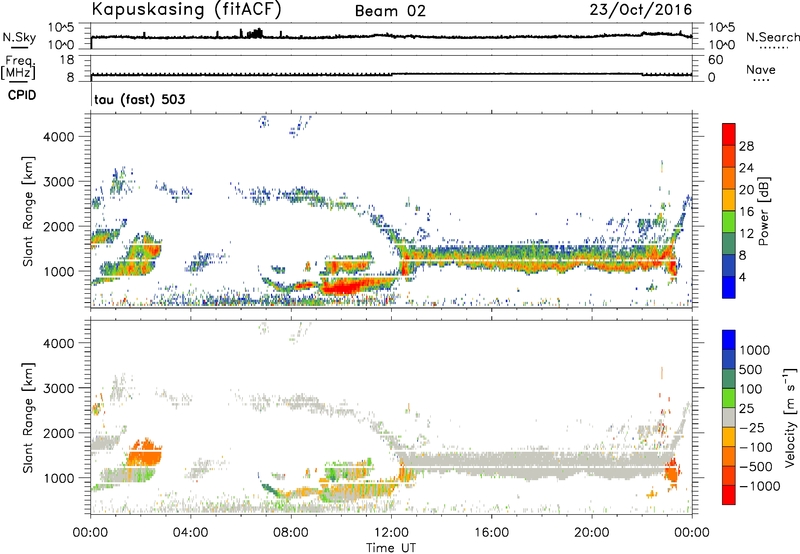The image size is (800, 554).
Task: Click the "Power [dB]" color bar title
Action: (764, 212)
